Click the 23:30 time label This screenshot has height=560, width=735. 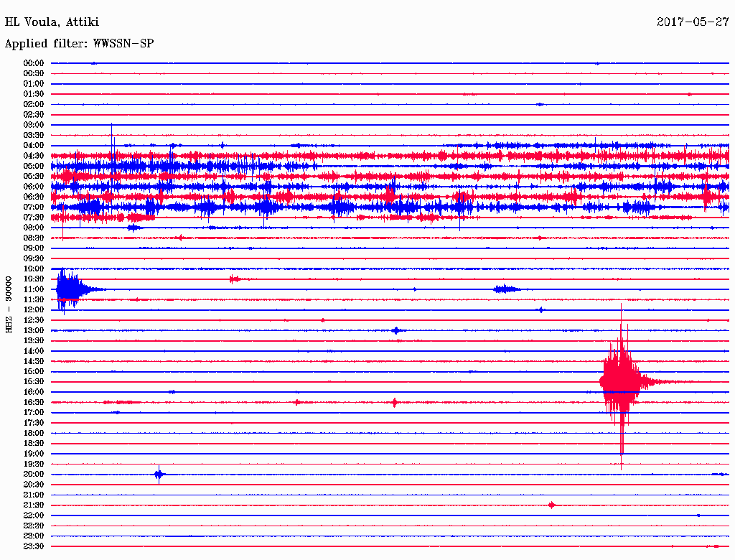(34, 546)
